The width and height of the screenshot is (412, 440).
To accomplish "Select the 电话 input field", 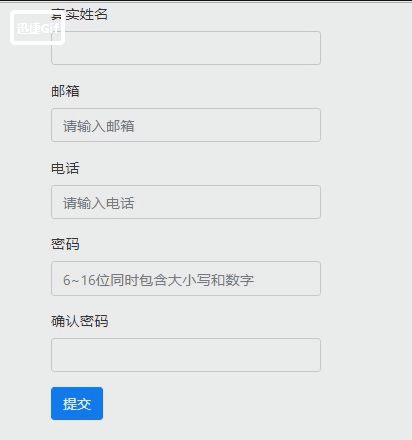I will click(186, 202).
